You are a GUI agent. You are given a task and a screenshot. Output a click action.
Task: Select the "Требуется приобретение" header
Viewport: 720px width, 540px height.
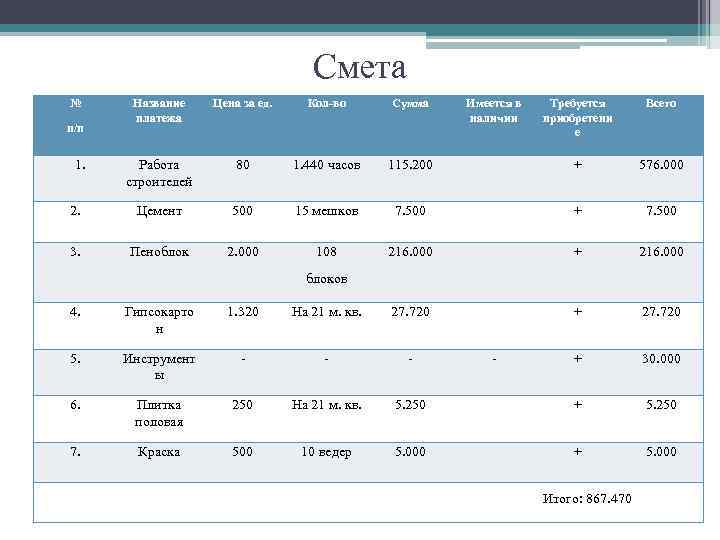tap(577, 118)
